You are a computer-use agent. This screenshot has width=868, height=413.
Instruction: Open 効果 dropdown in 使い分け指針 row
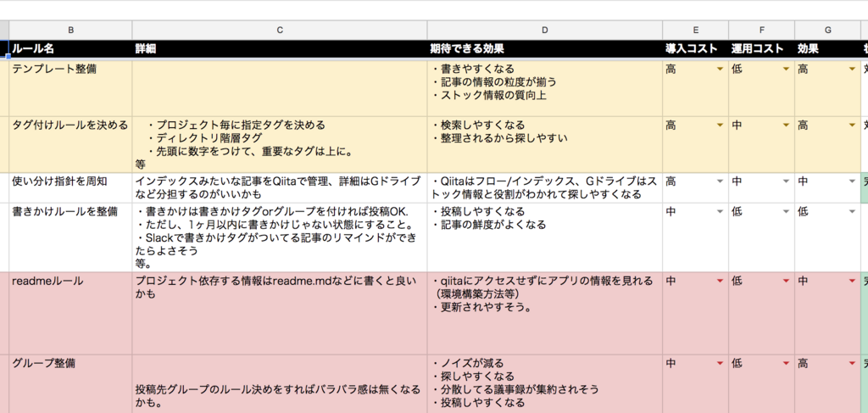pyautogui.click(x=853, y=181)
